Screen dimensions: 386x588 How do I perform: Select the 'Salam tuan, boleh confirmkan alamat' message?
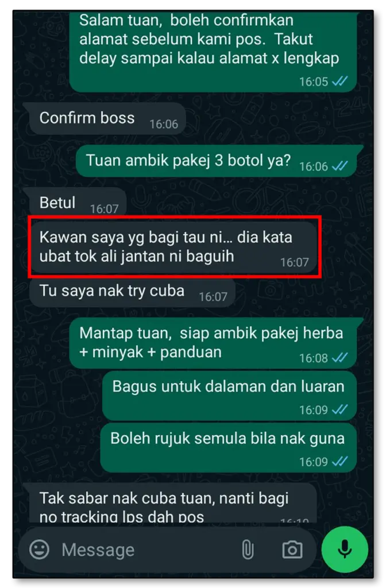213,52
